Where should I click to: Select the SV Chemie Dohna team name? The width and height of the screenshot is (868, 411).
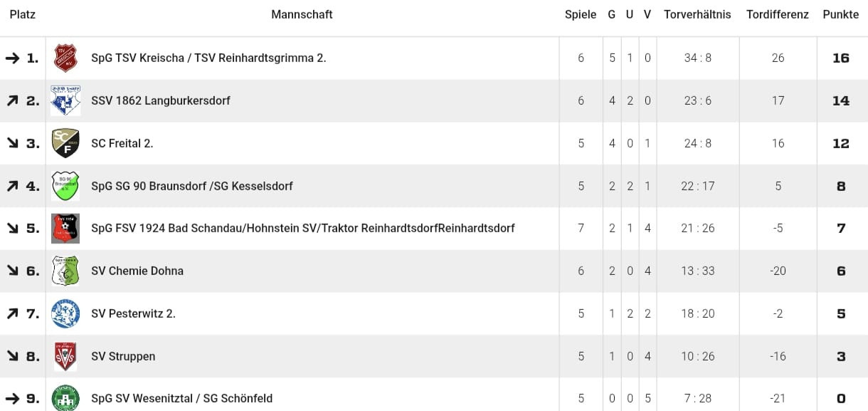[x=137, y=271]
